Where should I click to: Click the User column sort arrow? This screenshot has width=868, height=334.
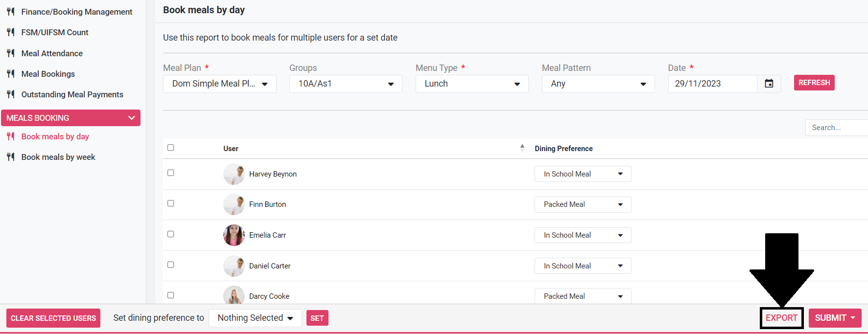click(x=522, y=148)
